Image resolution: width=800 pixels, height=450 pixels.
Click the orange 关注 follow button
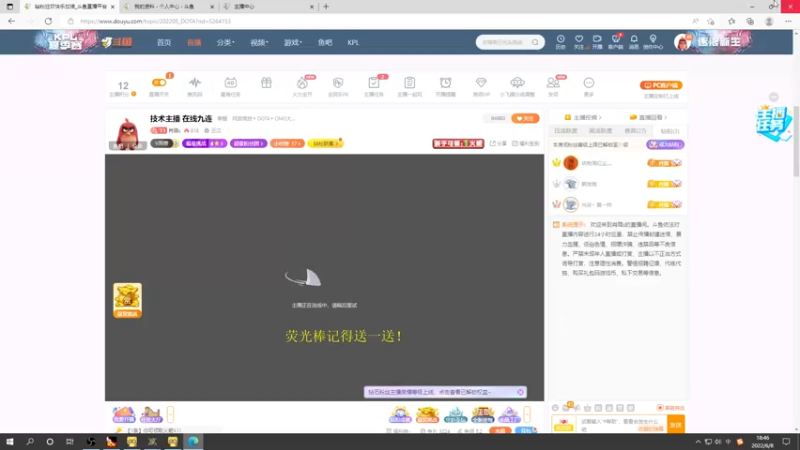[525, 118]
